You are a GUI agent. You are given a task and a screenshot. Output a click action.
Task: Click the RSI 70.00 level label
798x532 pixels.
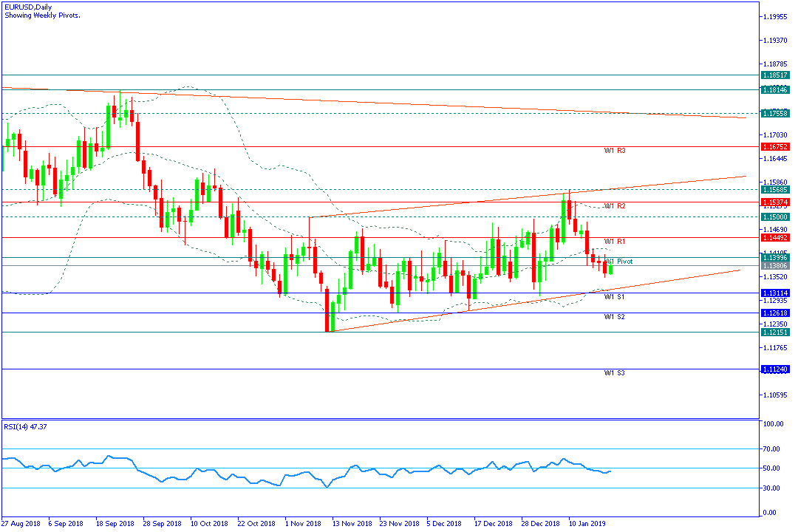click(x=771, y=449)
